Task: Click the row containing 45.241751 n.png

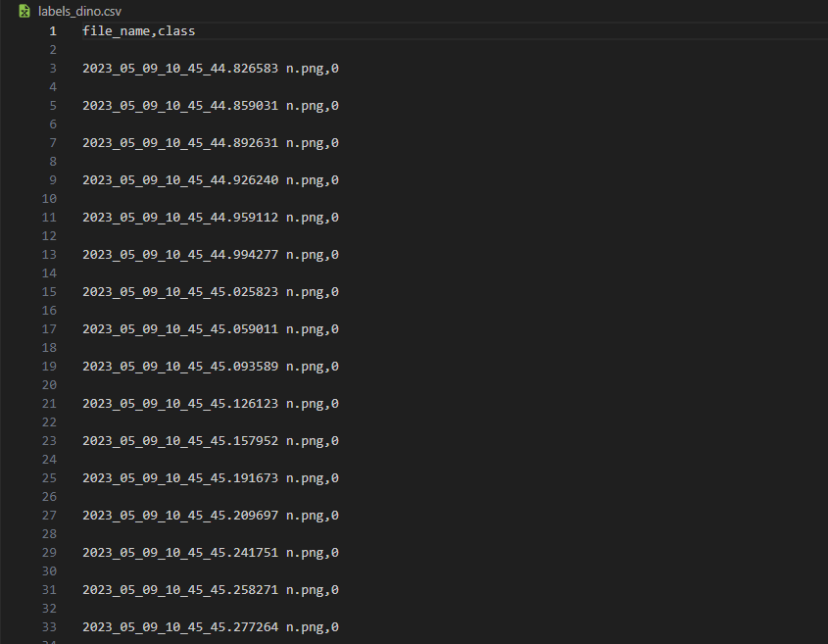Action: point(211,553)
